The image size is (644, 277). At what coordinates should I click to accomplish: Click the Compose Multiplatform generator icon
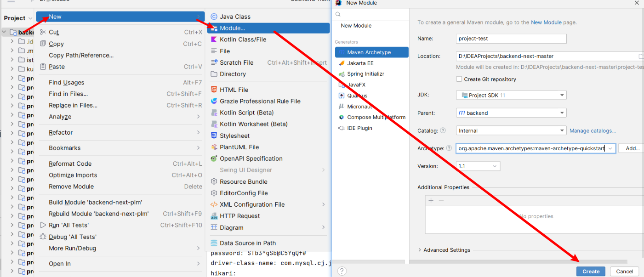point(342,117)
